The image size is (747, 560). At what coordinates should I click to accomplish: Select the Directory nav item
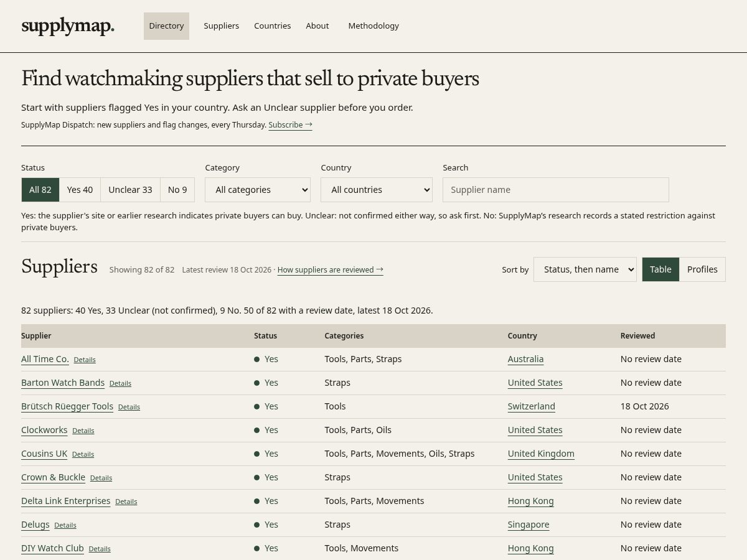pos(166,26)
